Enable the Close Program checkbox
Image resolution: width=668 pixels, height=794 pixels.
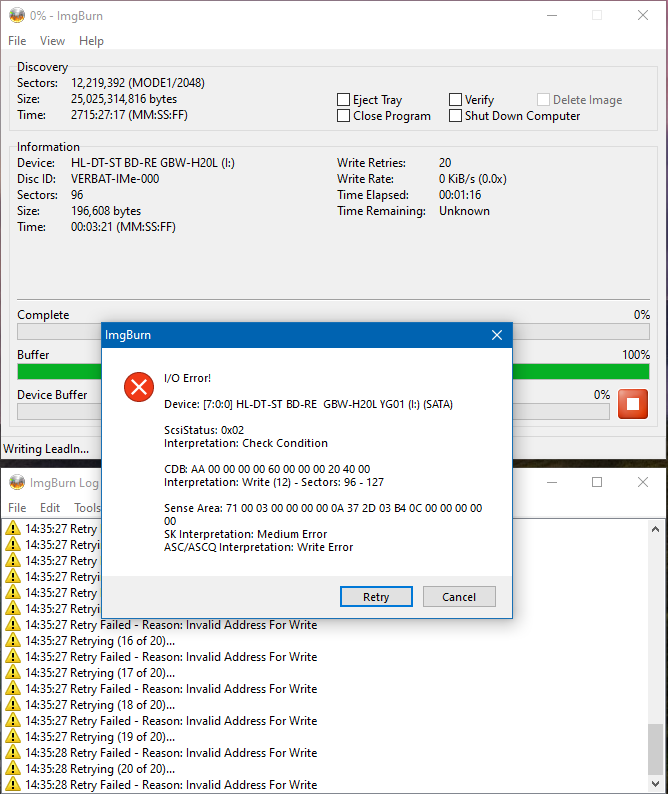tap(343, 115)
